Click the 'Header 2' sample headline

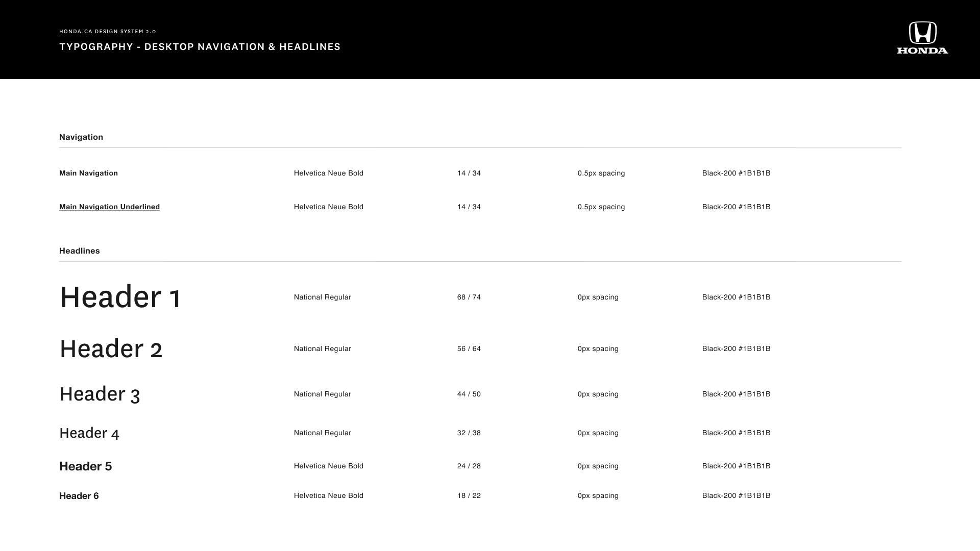point(111,349)
